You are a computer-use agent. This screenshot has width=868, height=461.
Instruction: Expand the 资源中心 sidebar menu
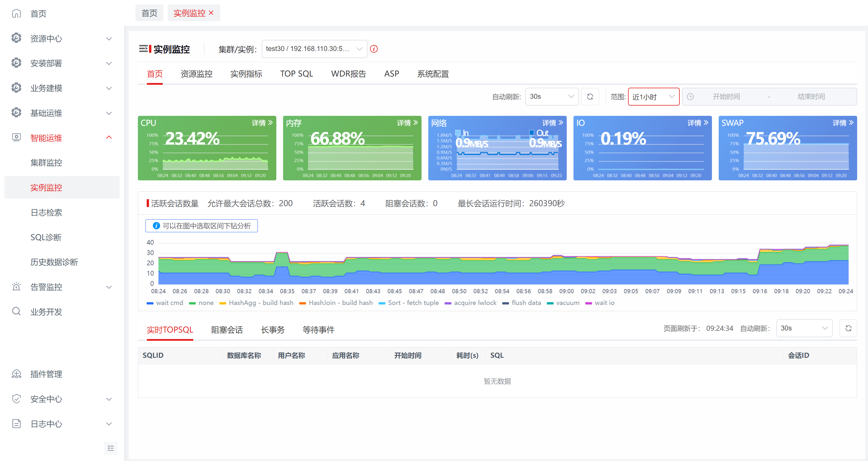[x=62, y=38]
